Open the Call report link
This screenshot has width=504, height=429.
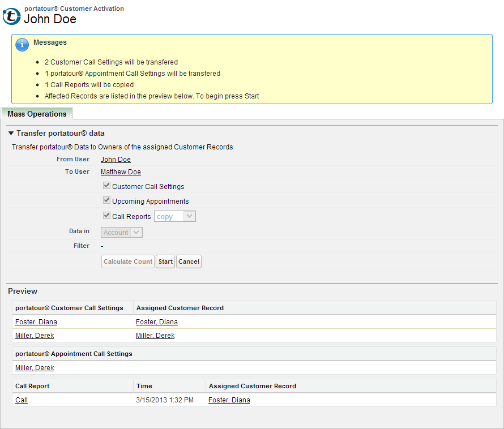coord(22,400)
